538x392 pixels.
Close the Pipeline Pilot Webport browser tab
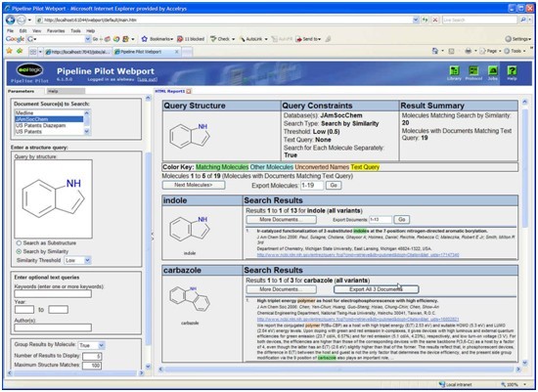tap(177, 52)
